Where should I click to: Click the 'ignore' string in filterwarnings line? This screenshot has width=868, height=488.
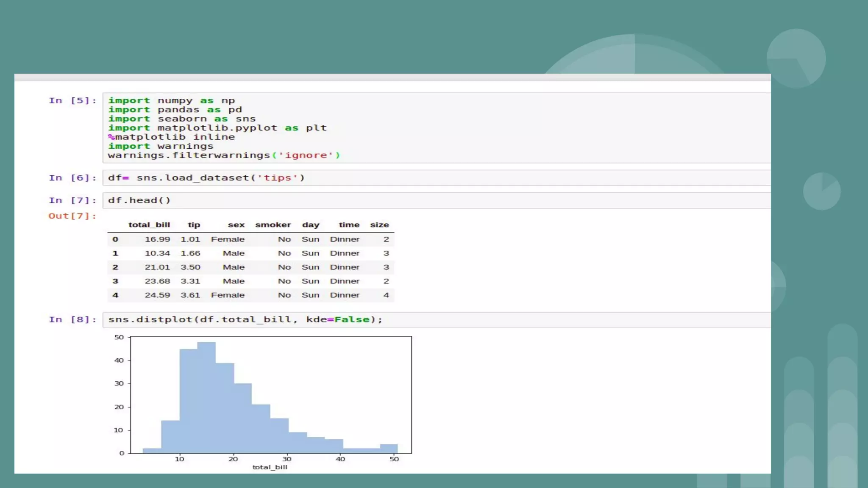pyautogui.click(x=306, y=155)
